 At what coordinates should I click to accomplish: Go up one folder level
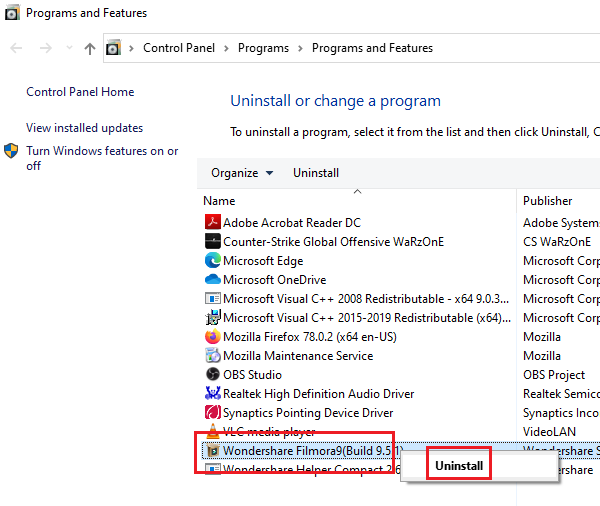tap(90, 48)
